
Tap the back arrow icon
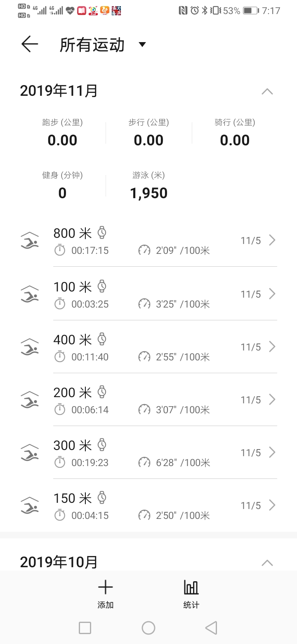pos(30,44)
